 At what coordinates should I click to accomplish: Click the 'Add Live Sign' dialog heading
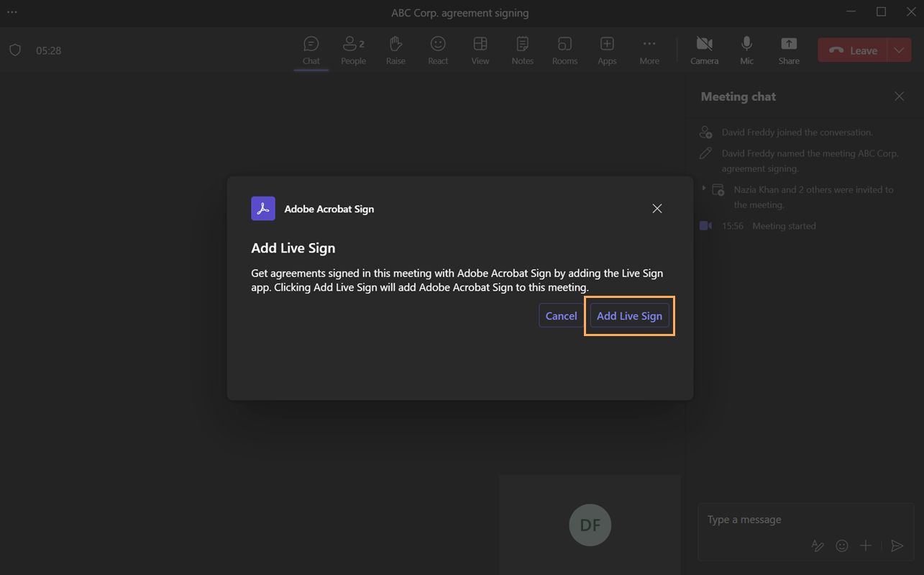coord(293,248)
